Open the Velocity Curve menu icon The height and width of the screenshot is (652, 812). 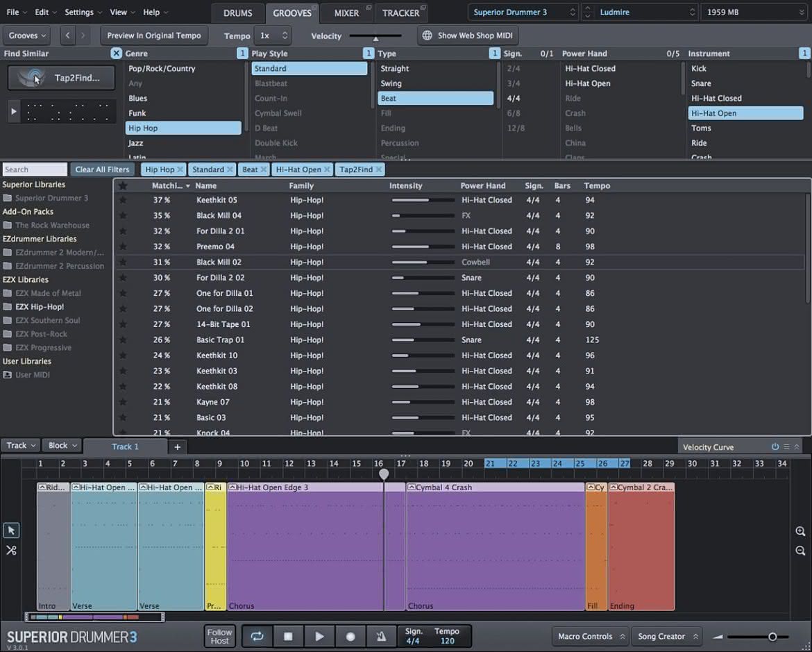click(786, 446)
